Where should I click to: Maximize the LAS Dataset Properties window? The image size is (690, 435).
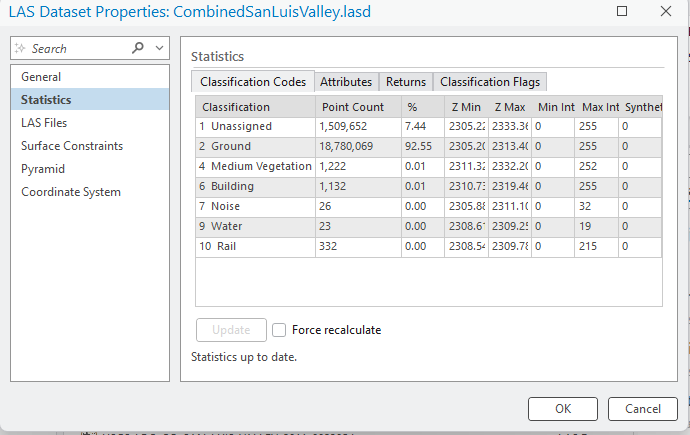pos(622,11)
